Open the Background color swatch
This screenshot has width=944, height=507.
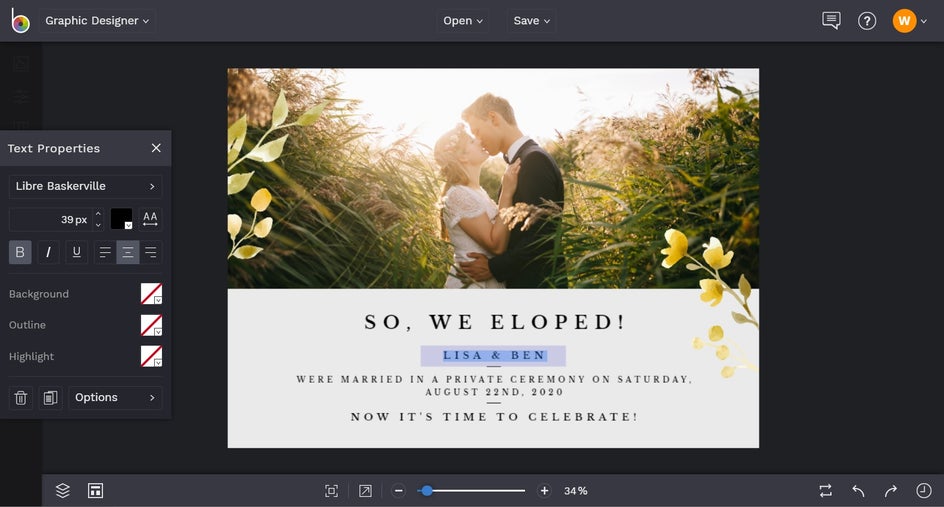(151, 294)
